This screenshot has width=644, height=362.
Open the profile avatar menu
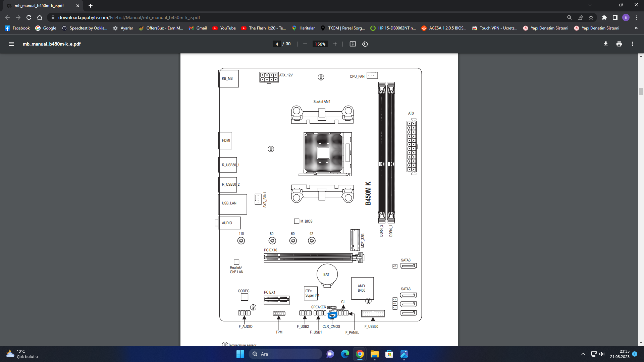pyautogui.click(x=626, y=17)
